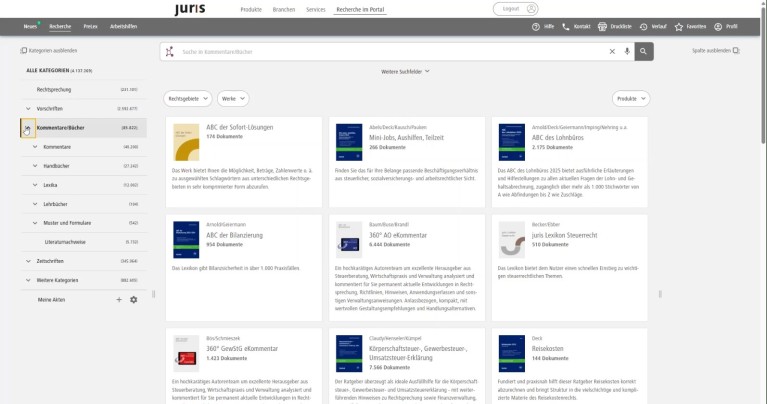
Task: Expand the Vorschriften category
Action: coord(28,108)
